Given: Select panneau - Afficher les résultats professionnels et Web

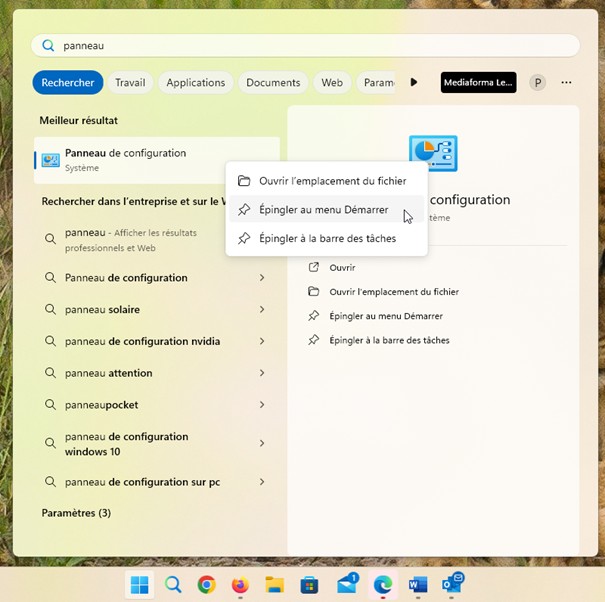Looking at the screenshot, I should coord(131,240).
